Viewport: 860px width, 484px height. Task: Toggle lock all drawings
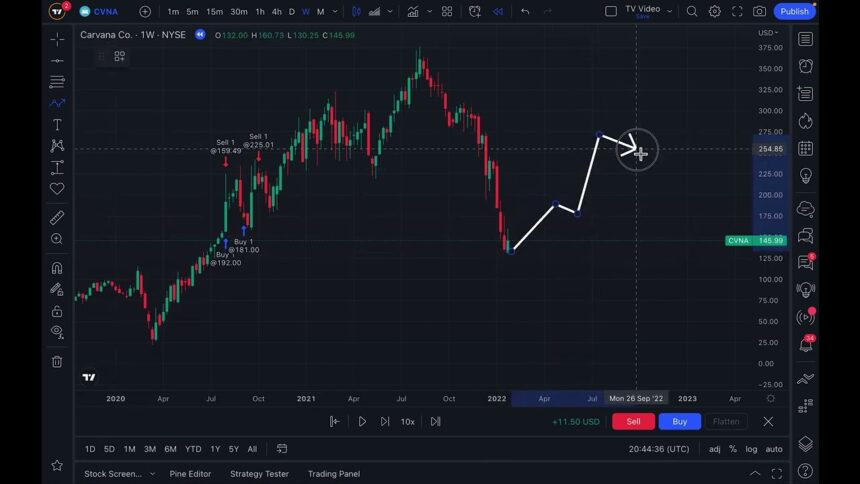(x=57, y=311)
